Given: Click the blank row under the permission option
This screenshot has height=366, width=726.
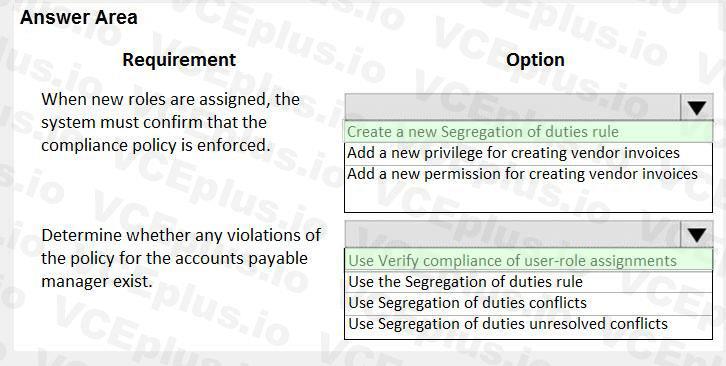Looking at the screenshot, I should click(x=528, y=198).
